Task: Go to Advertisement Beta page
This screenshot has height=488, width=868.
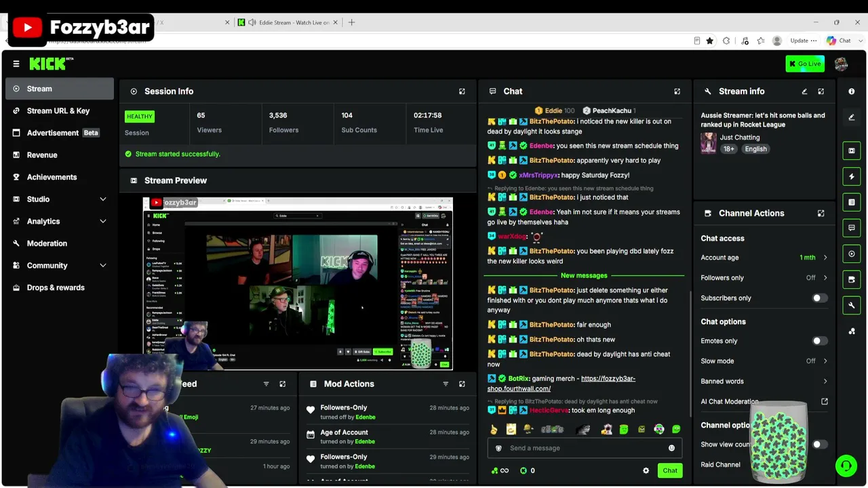Action: (60, 133)
